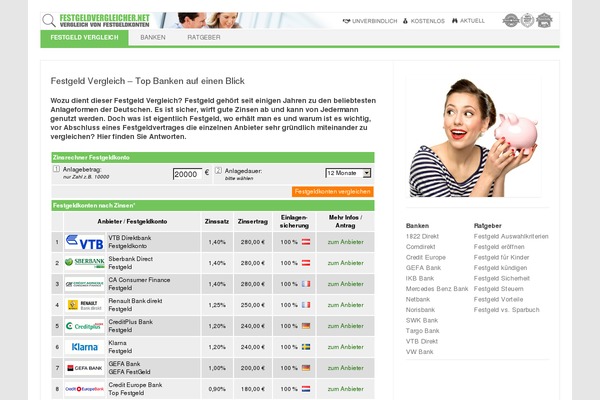Focus the Anlagebetrag input field with 20000
The width and height of the screenshot is (600, 400).
pyautogui.click(x=187, y=174)
